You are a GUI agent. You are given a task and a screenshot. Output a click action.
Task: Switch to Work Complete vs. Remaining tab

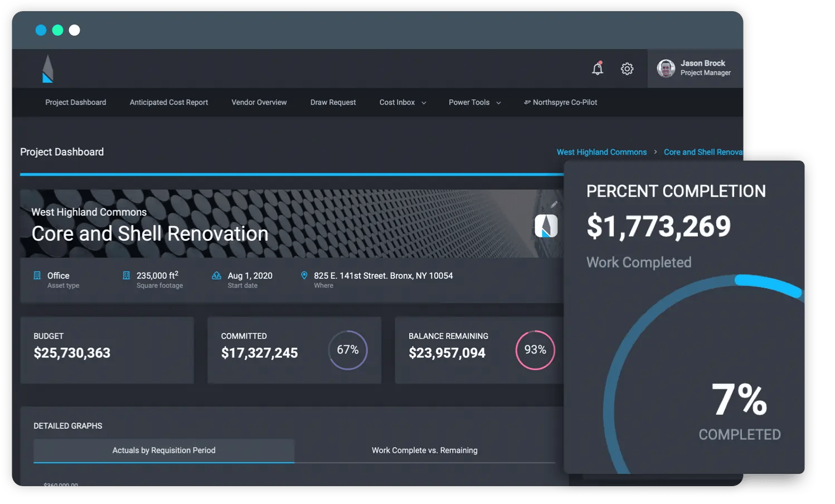pyautogui.click(x=425, y=450)
